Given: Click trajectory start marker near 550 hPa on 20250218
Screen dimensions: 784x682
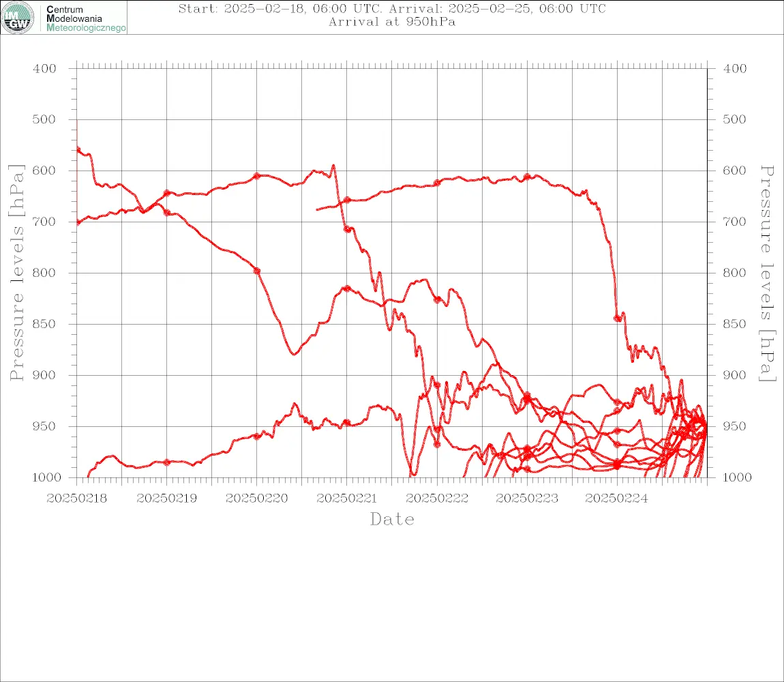Looking at the screenshot, I should point(78,149).
